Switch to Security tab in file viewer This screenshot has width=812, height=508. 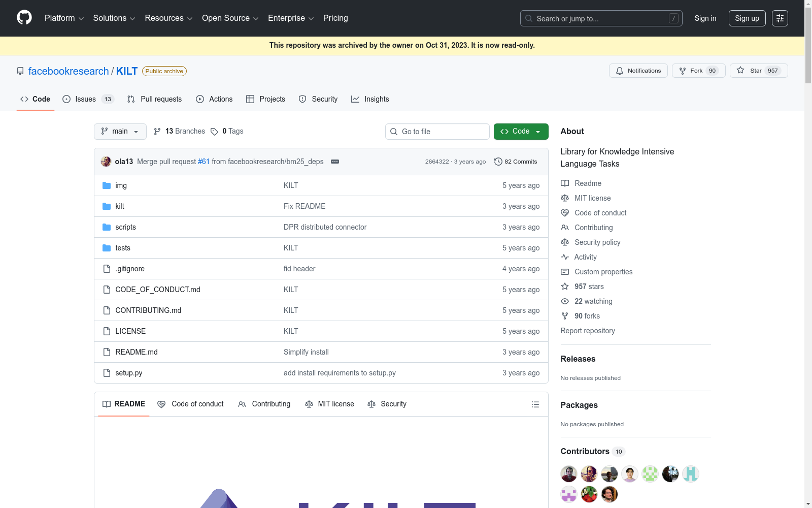click(387, 404)
